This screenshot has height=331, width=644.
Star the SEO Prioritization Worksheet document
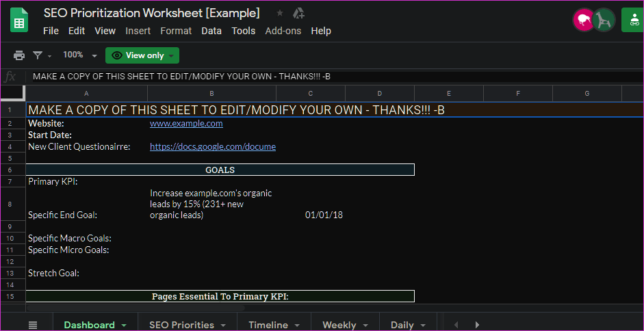point(280,14)
